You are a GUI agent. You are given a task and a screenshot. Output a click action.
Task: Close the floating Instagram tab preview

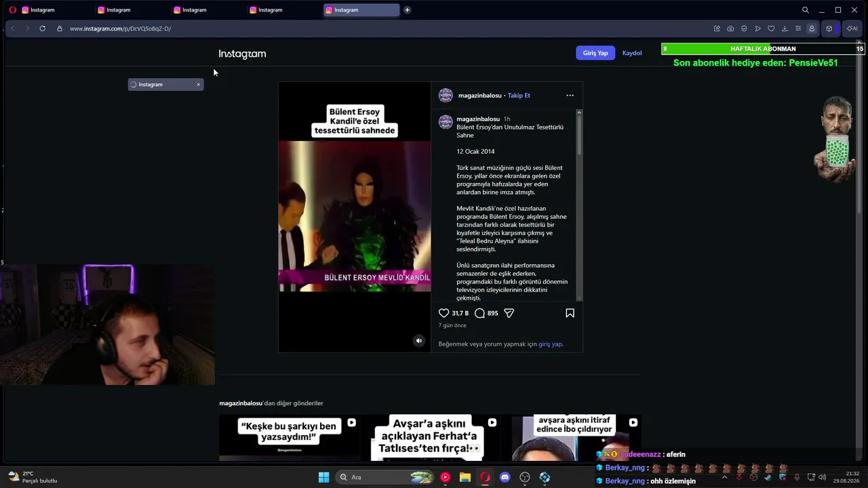(198, 85)
